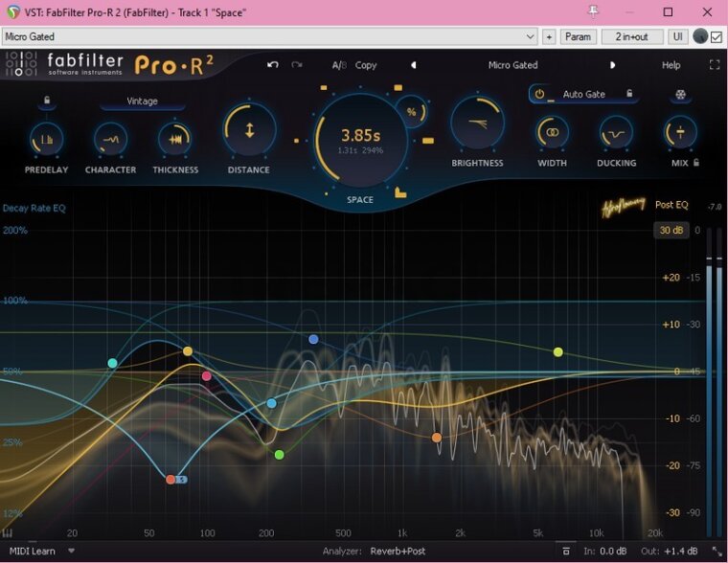Click the redo arrow icon

pyautogui.click(x=297, y=65)
